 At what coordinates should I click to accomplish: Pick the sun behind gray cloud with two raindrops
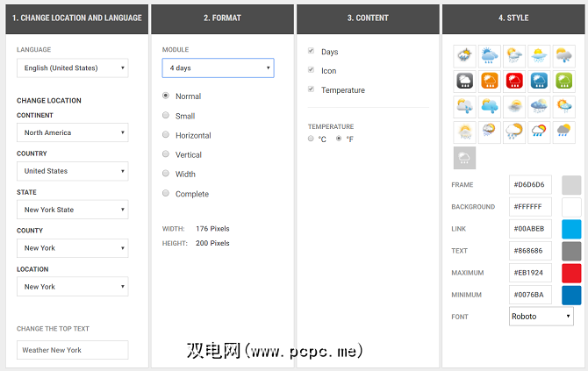(563, 56)
